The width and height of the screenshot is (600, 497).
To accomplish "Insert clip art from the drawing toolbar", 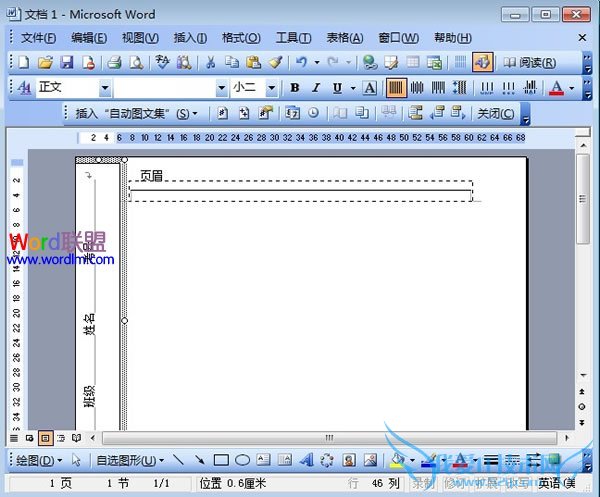I will pos(349,460).
